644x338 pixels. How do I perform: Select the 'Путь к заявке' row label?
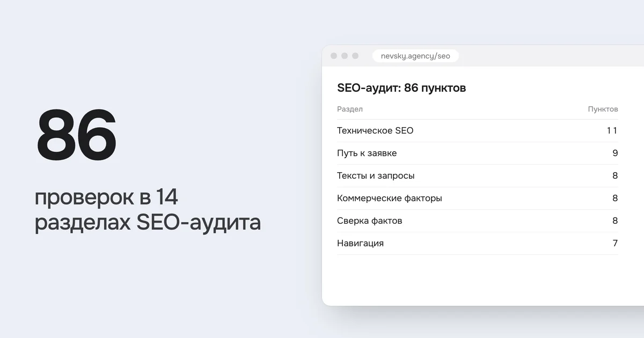click(367, 153)
